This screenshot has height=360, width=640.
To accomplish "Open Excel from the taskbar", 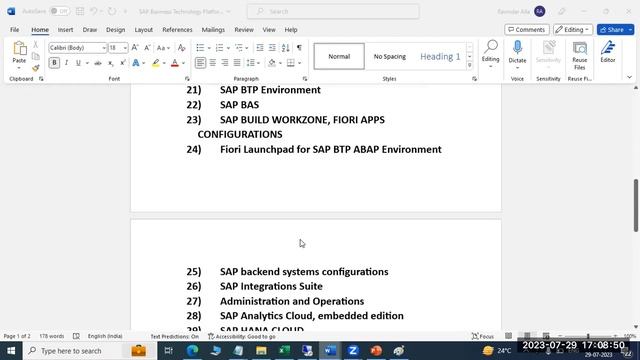I will pyautogui.click(x=284, y=351).
